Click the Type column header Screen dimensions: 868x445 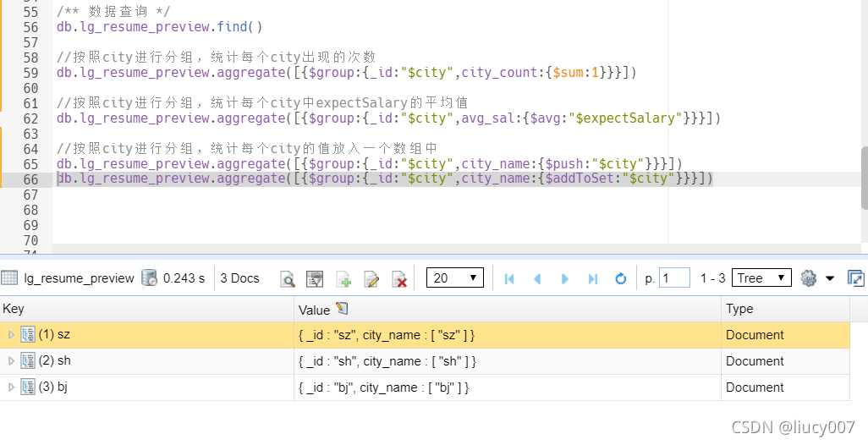click(785, 309)
